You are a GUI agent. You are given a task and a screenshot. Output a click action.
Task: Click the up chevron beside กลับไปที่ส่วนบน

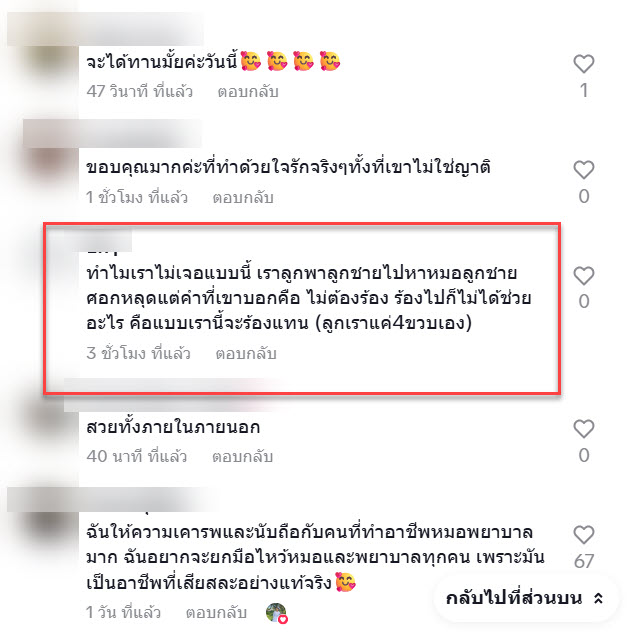click(x=598, y=598)
